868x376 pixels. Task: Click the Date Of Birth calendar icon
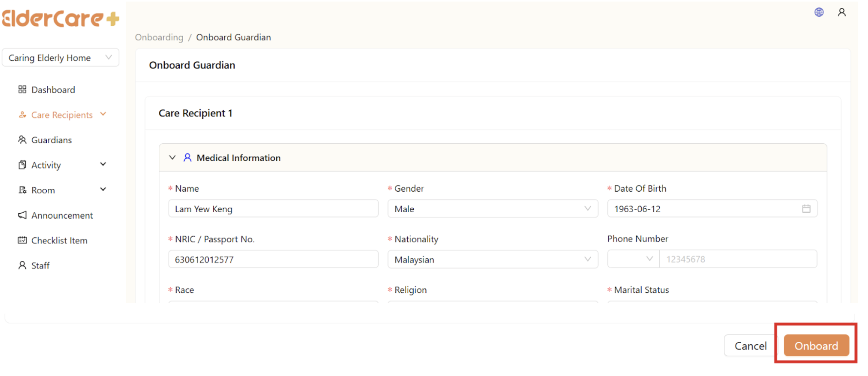[x=806, y=209]
